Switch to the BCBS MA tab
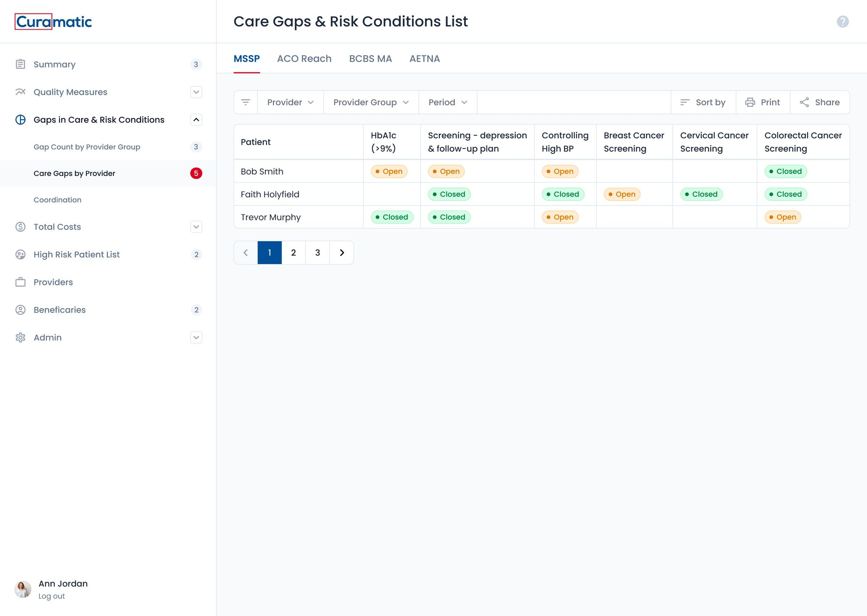Image resolution: width=867 pixels, height=616 pixels. pos(370,58)
